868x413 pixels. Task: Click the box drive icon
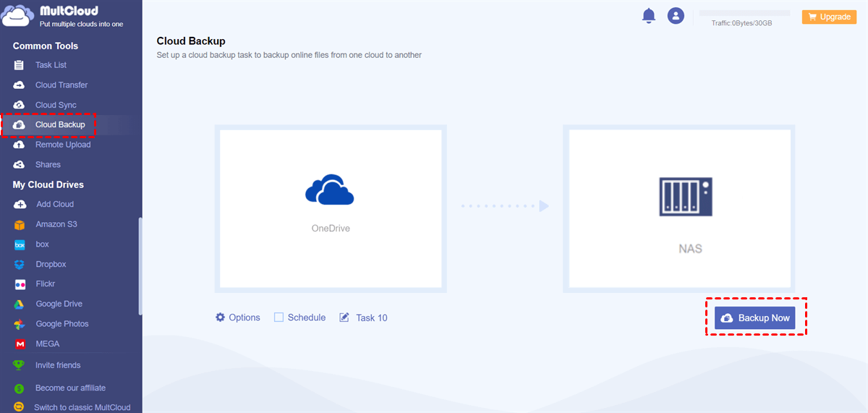click(x=20, y=244)
